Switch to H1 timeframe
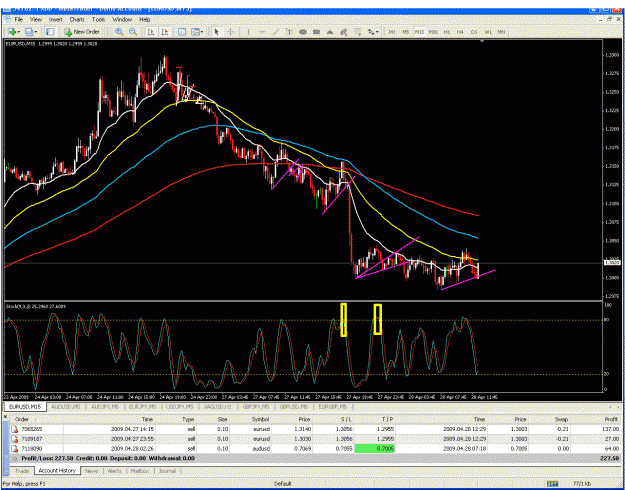Viewport: 625px width, 490px height. pos(447,32)
